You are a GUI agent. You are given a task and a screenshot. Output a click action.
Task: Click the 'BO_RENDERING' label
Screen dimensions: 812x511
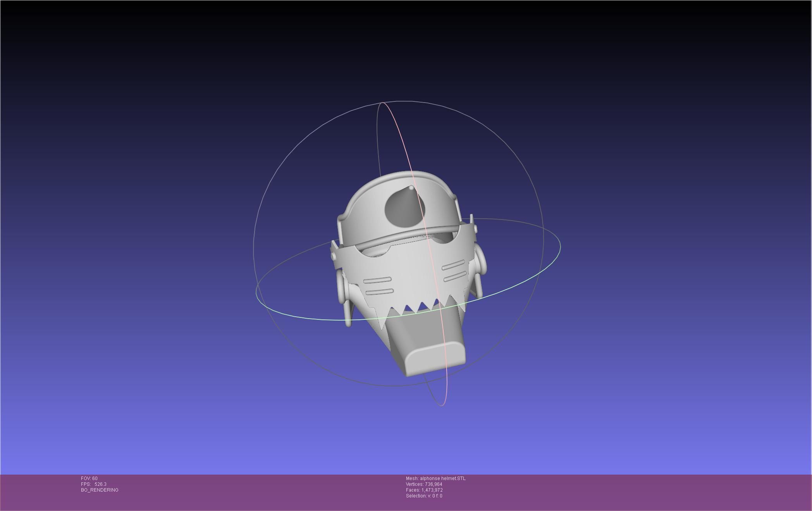tap(100, 490)
